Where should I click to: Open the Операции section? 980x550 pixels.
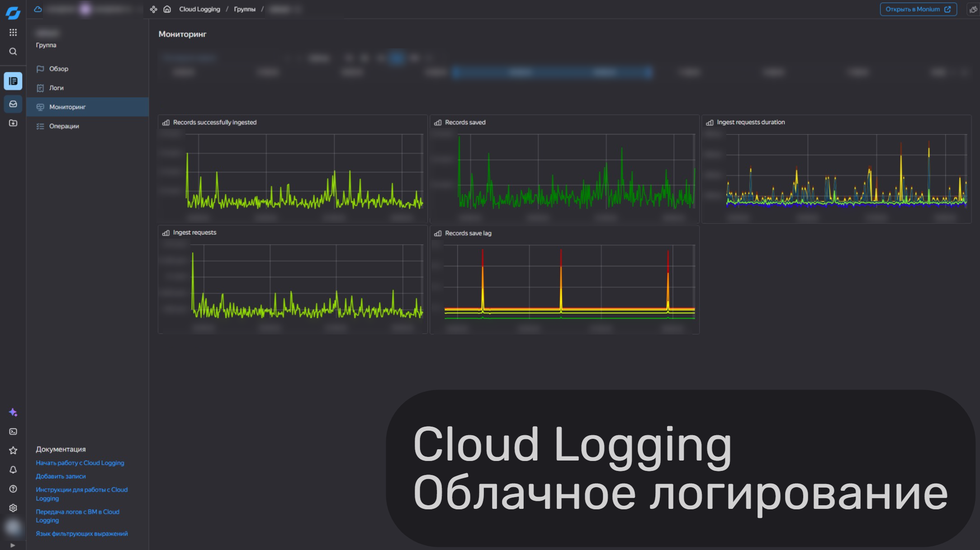88,126
